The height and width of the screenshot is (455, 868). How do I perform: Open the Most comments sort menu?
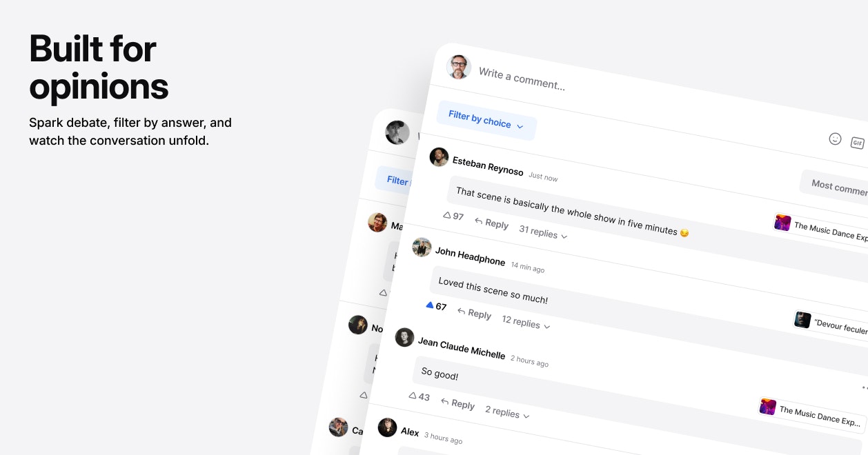click(835, 185)
